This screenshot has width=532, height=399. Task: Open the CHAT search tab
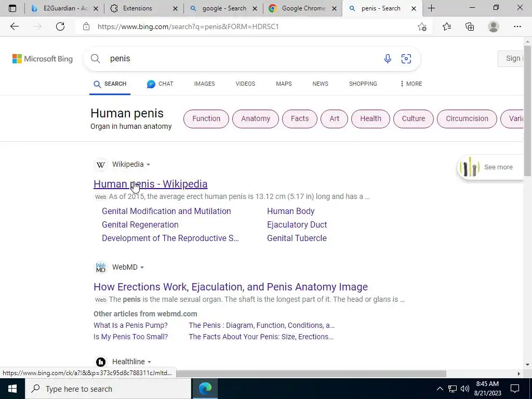160,84
